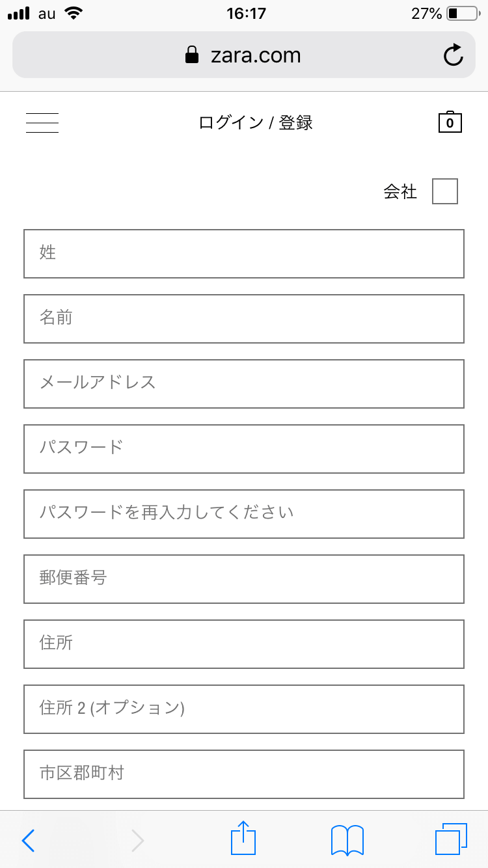Open the Safari share sheet
Image resolution: width=488 pixels, height=868 pixels.
click(243, 838)
